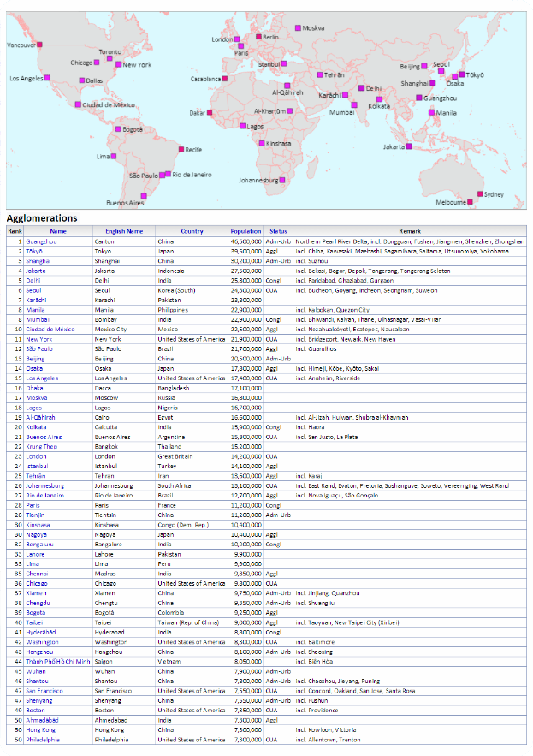The image size is (533, 756).
Task: Click the Johannesburg map marker
Action: point(282,180)
